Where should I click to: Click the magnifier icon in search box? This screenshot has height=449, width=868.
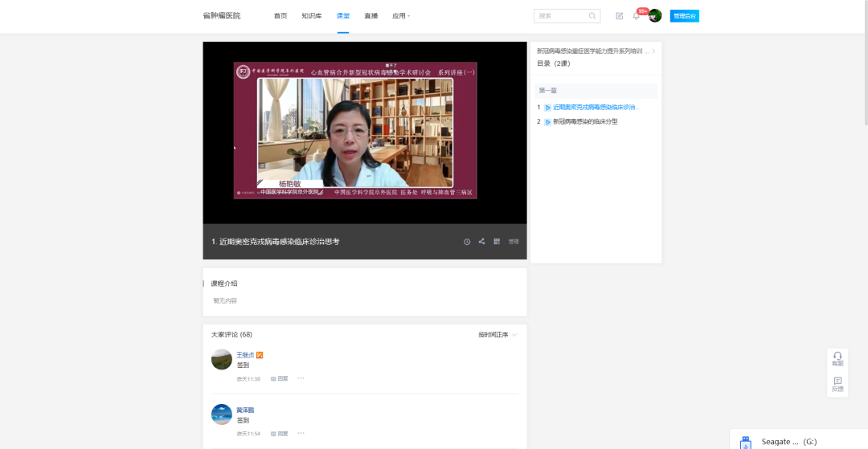[x=592, y=16]
